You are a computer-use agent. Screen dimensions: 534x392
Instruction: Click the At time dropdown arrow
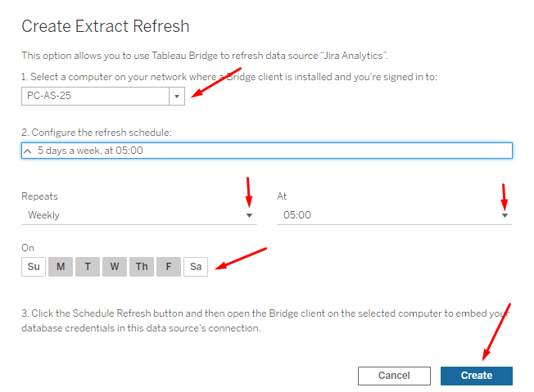pyautogui.click(x=505, y=215)
